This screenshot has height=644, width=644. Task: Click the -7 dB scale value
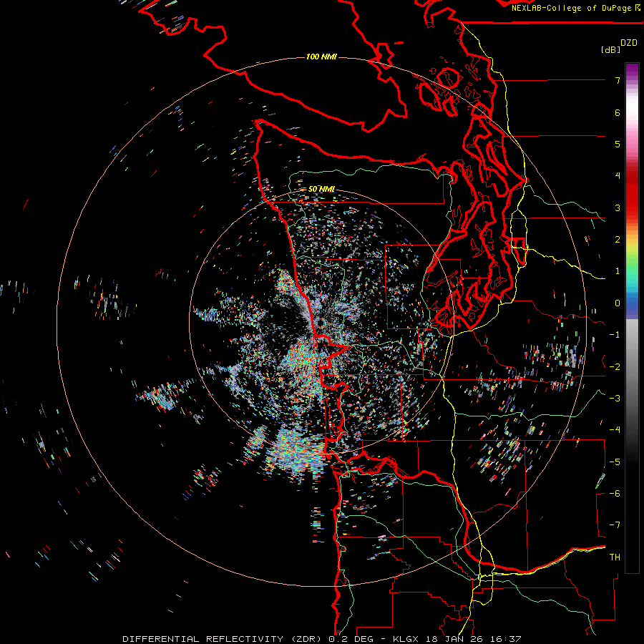pos(615,525)
